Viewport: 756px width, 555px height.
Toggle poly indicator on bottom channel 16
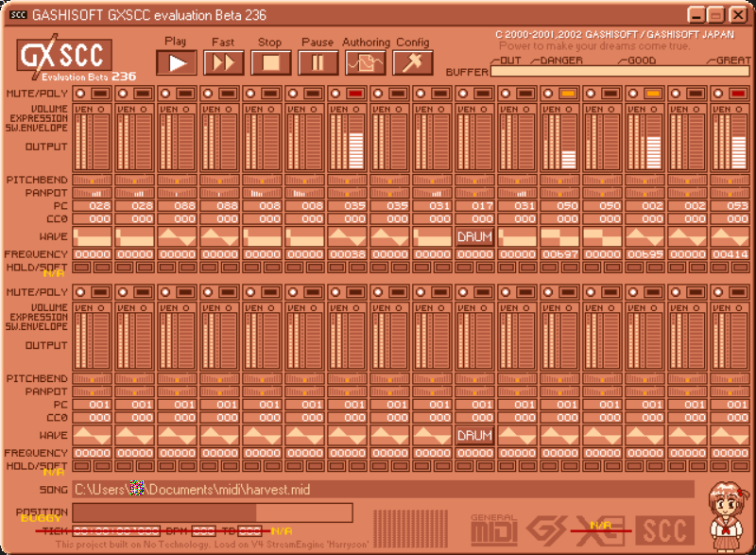pos(738,292)
